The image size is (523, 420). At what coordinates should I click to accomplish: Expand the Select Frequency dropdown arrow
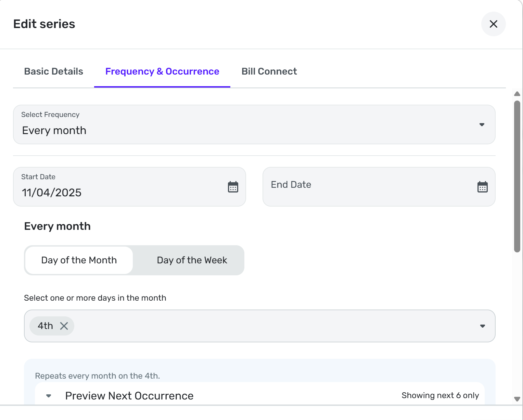[482, 124]
